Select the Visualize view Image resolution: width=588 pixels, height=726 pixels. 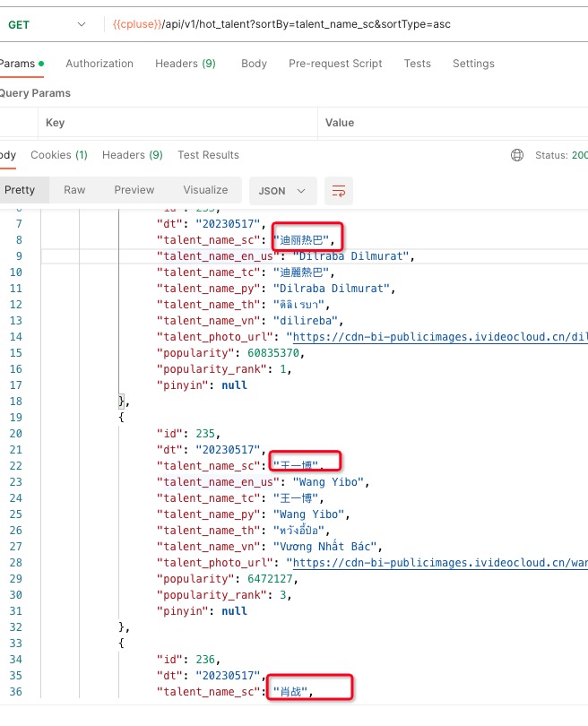(205, 190)
